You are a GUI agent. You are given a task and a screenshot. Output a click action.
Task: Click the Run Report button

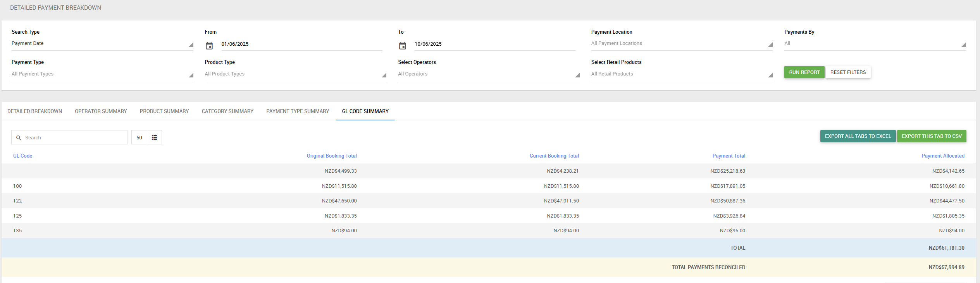pos(804,72)
